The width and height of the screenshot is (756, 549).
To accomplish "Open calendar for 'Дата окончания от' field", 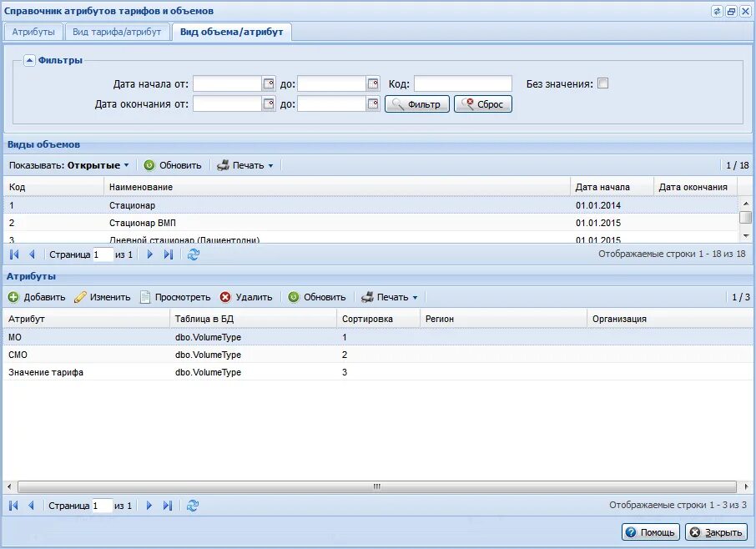I will tap(269, 103).
